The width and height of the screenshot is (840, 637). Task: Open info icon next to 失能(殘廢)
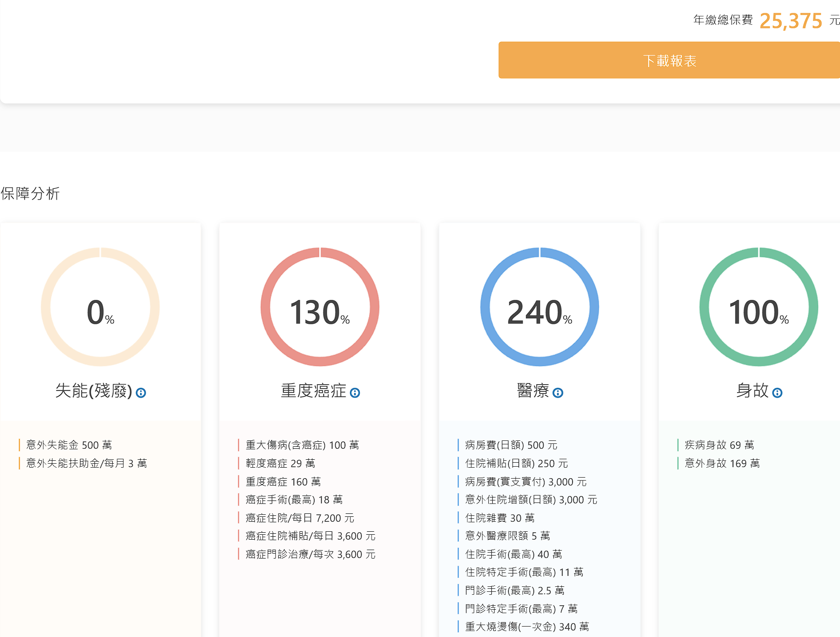pos(141,393)
